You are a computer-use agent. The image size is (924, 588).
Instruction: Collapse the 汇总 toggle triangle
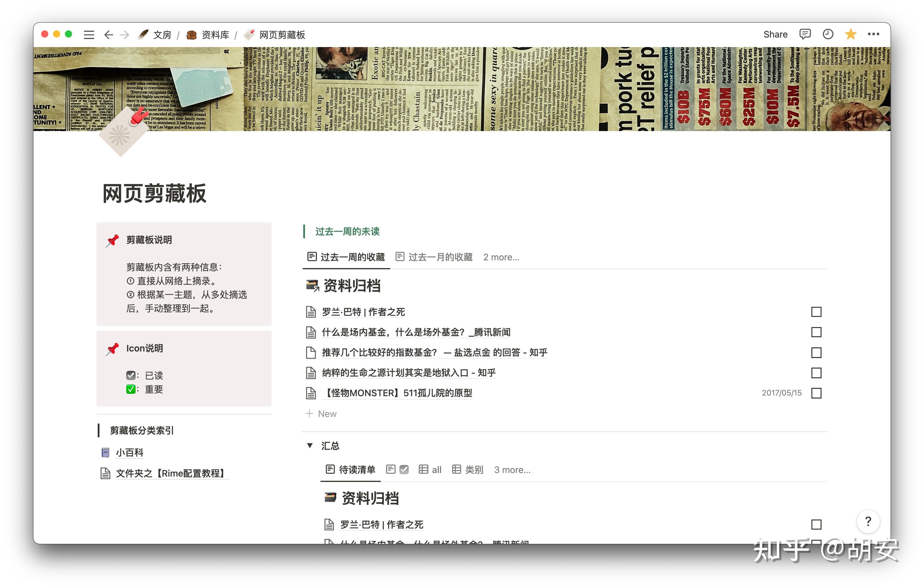coord(310,446)
